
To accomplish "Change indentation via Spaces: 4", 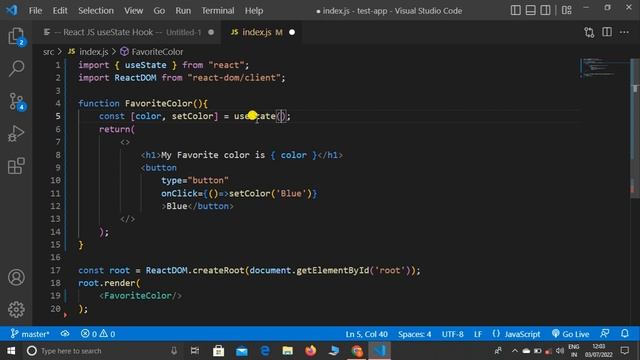I will [x=415, y=334].
